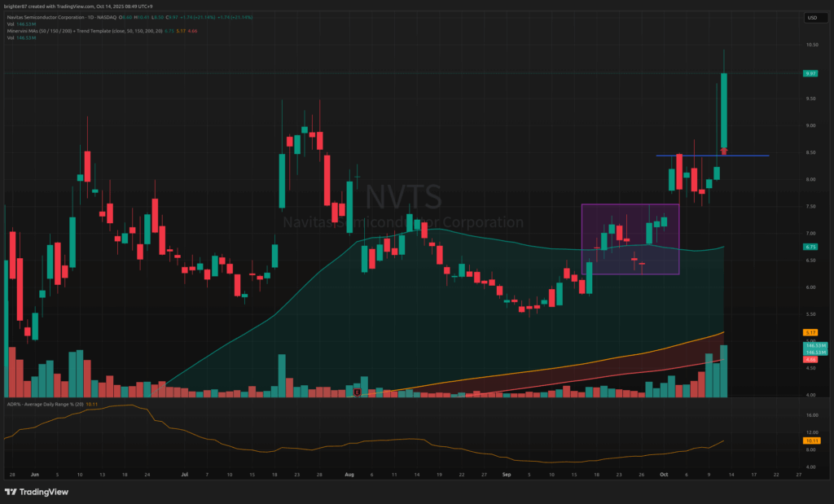Click the red arrow marker on the breakout candle

(724, 151)
